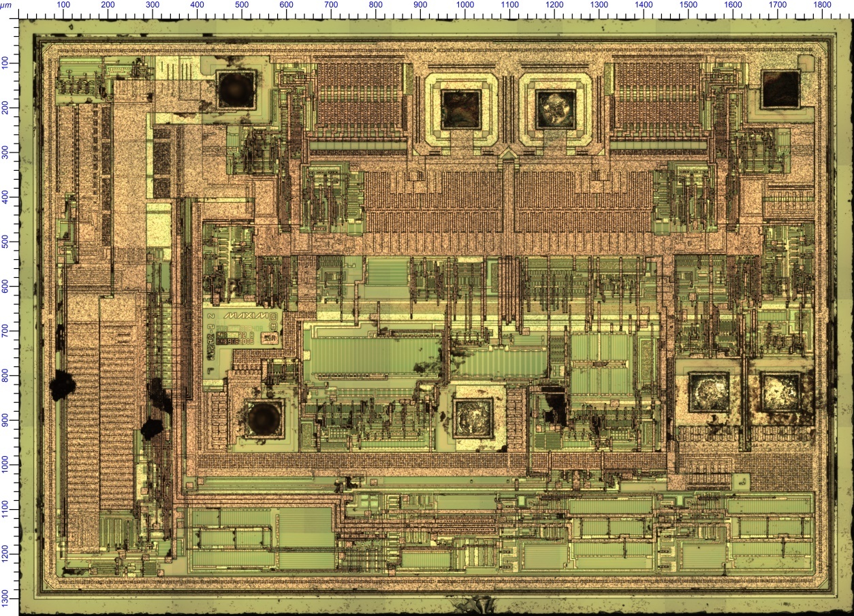The width and height of the screenshot is (854, 616).
Task: Click 500 on the vertical ruler
Action: click(5, 241)
